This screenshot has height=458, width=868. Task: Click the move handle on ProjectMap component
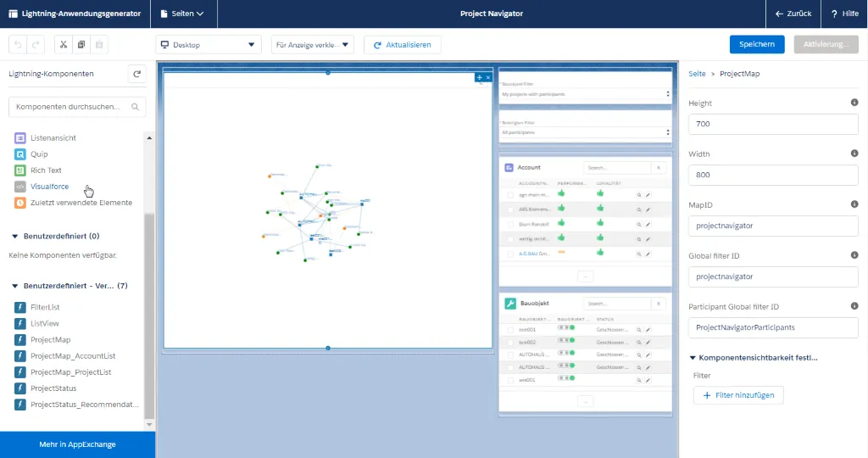(480, 77)
